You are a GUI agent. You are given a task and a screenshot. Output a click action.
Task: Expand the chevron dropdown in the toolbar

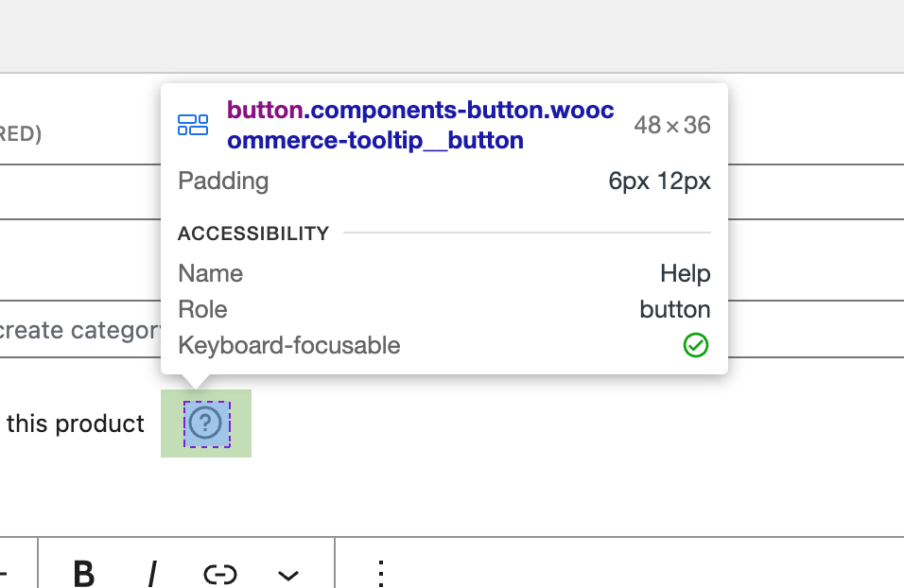[288, 574]
